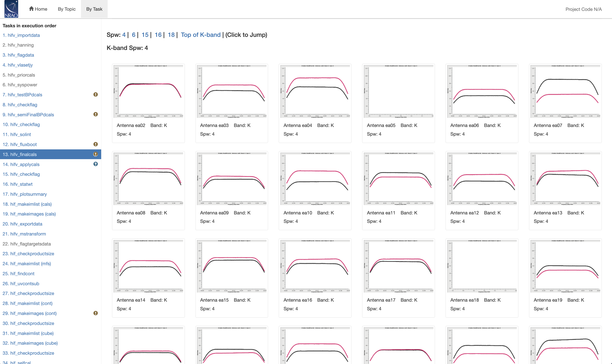The height and width of the screenshot is (364, 612).
Task: Jump to Spw 4 link
Action: pos(124,35)
